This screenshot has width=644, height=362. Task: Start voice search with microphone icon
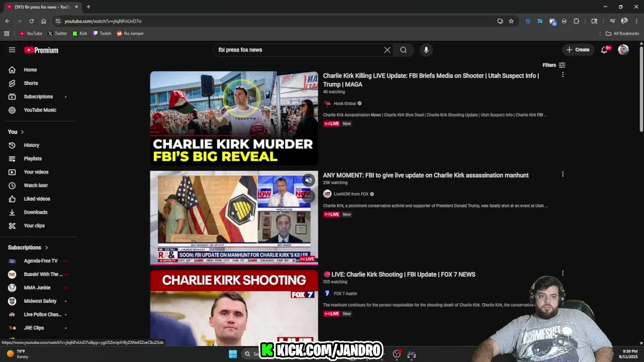click(x=426, y=50)
